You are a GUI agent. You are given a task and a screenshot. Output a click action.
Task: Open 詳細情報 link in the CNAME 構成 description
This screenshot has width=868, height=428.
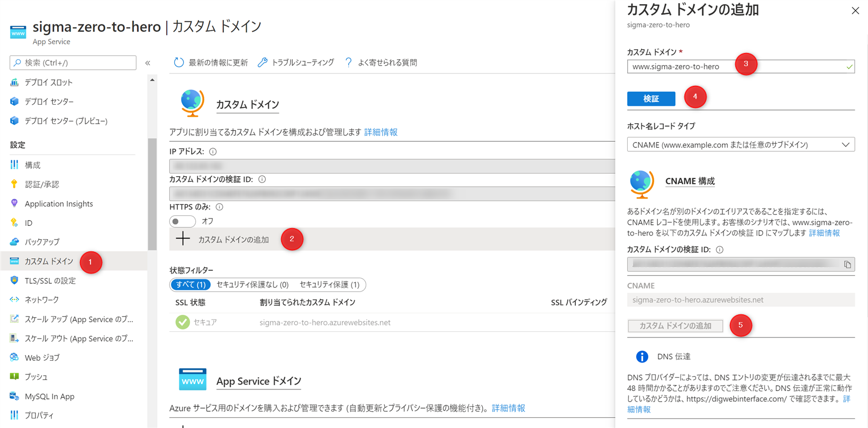click(x=824, y=233)
